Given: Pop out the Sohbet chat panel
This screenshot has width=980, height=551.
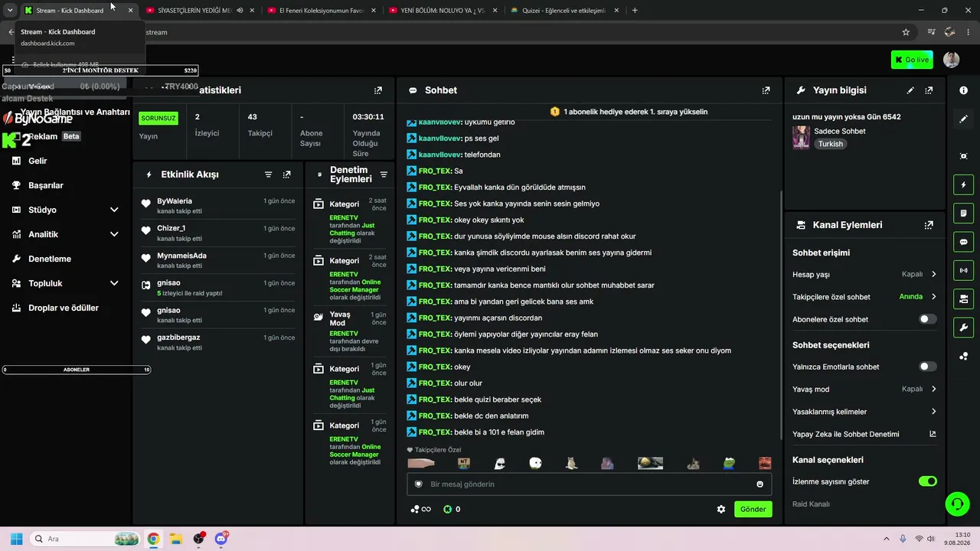Looking at the screenshot, I should [x=766, y=90].
